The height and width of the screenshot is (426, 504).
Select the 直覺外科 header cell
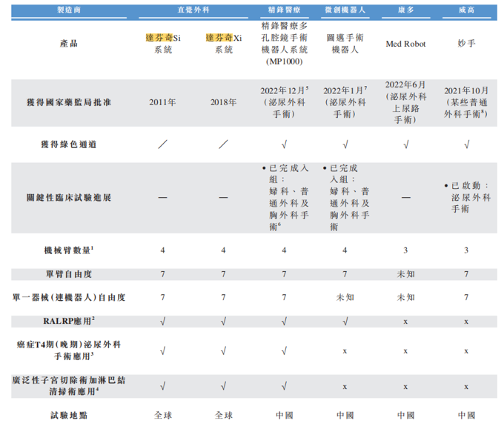point(193,10)
